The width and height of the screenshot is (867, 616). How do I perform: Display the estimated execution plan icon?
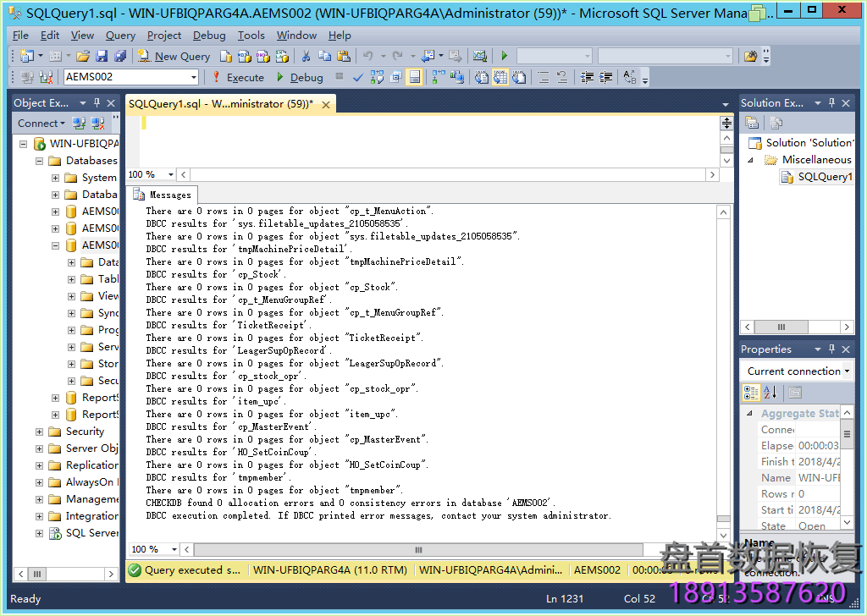point(377,77)
